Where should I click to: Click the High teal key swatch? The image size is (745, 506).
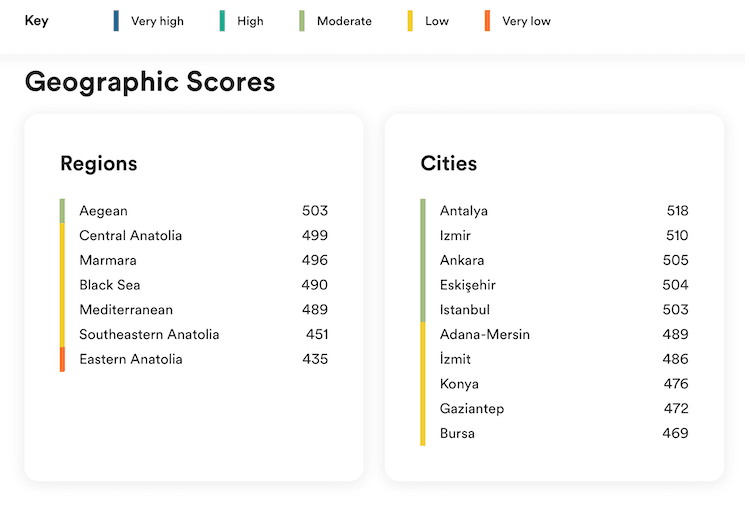coord(222,21)
